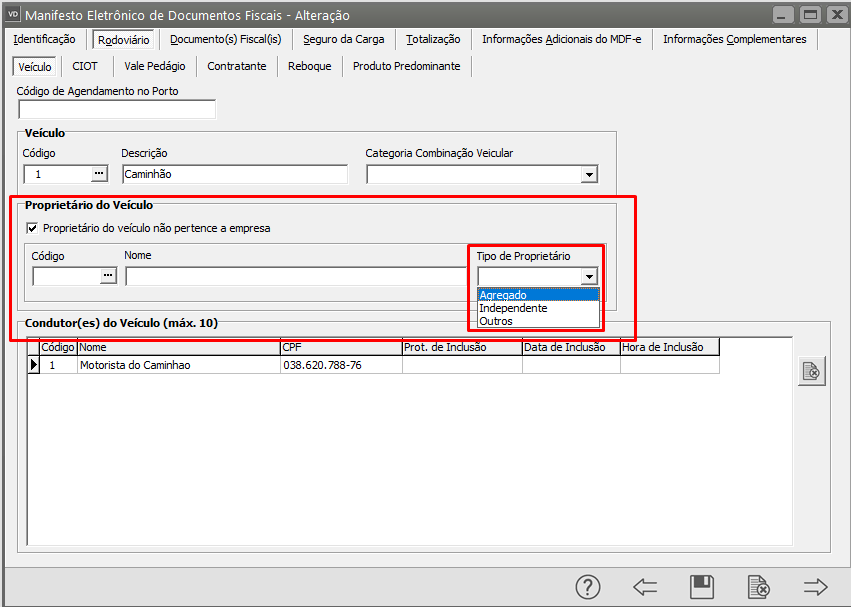The height and width of the screenshot is (607, 851).
Task: Select the Rodoviário tab
Action: (124, 40)
